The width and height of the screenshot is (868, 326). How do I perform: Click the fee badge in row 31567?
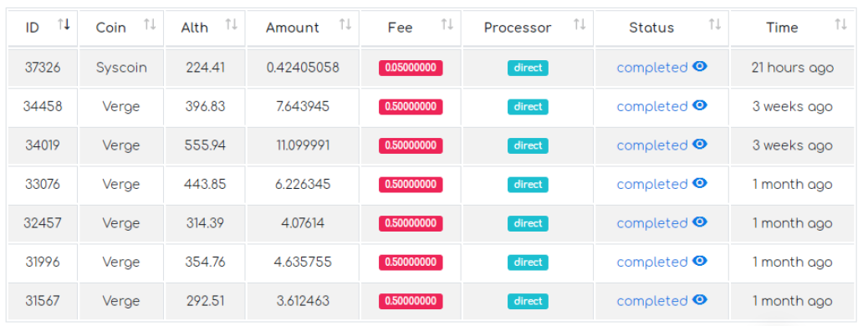pos(411,301)
